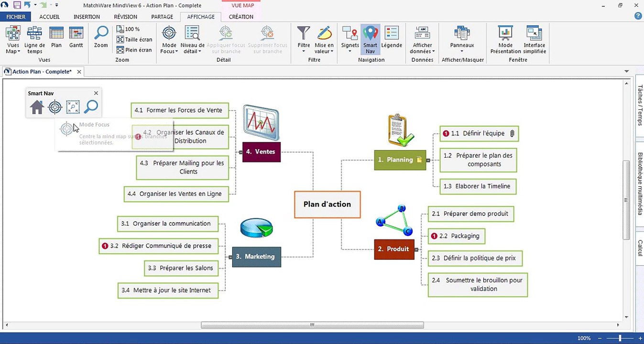Collapse the 1. Planning branch expander
Screen dimensions: 644x344
click(x=428, y=161)
